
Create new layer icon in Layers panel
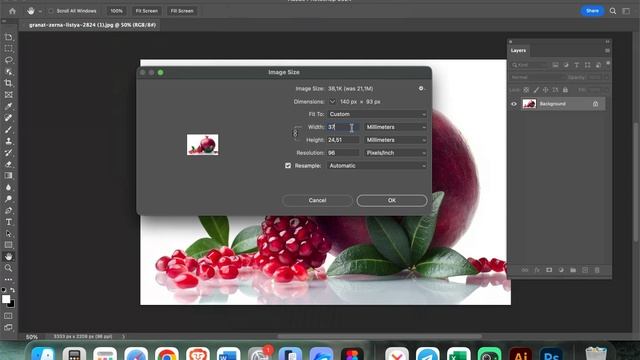point(585,270)
